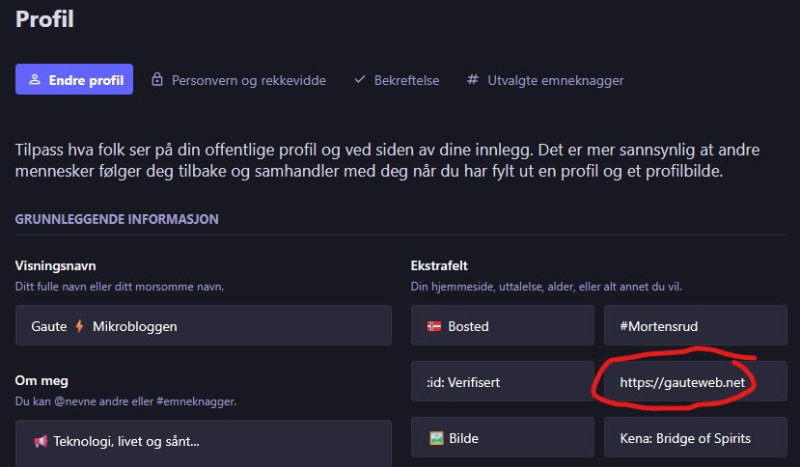Select the Bilde label text field
The height and width of the screenshot is (467, 800).
[x=502, y=438]
